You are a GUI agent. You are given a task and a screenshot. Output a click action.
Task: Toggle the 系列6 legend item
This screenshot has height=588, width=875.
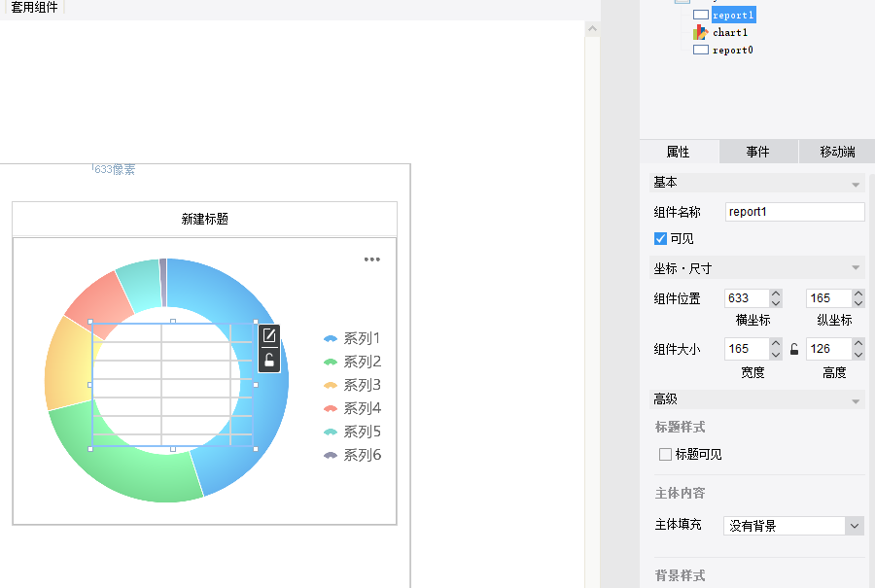point(352,455)
